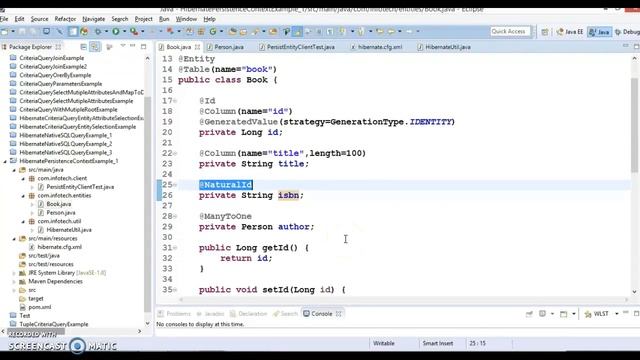Open the Debug dropdown arrow
The image size is (640, 360).
pos(106,31)
